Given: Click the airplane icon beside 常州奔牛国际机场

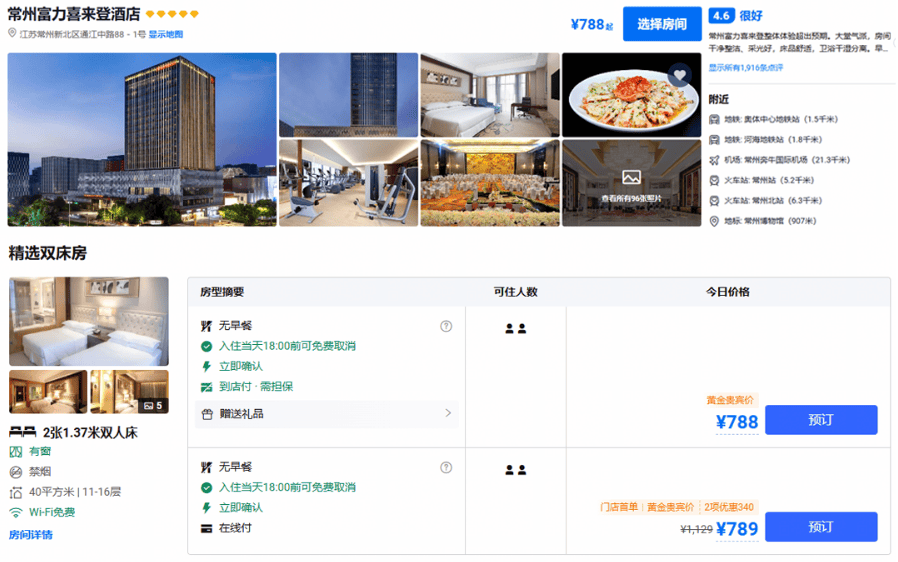Looking at the screenshot, I should tap(714, 160).
